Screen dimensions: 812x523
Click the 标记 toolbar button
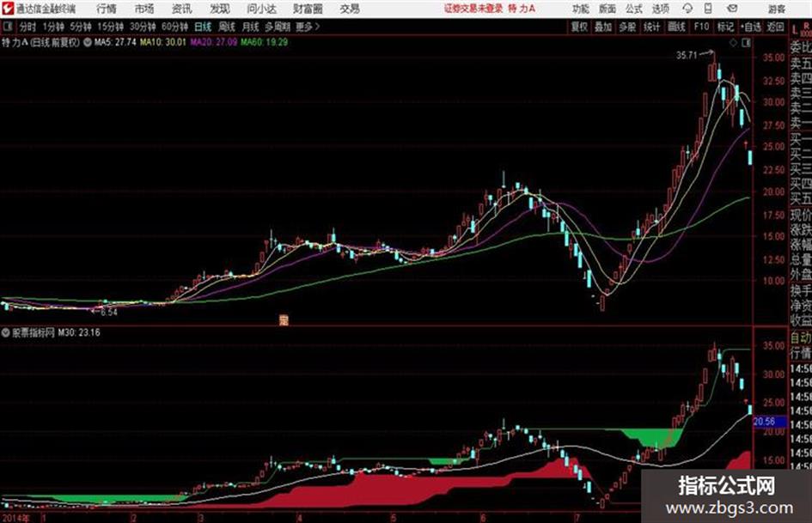point(725,27)
